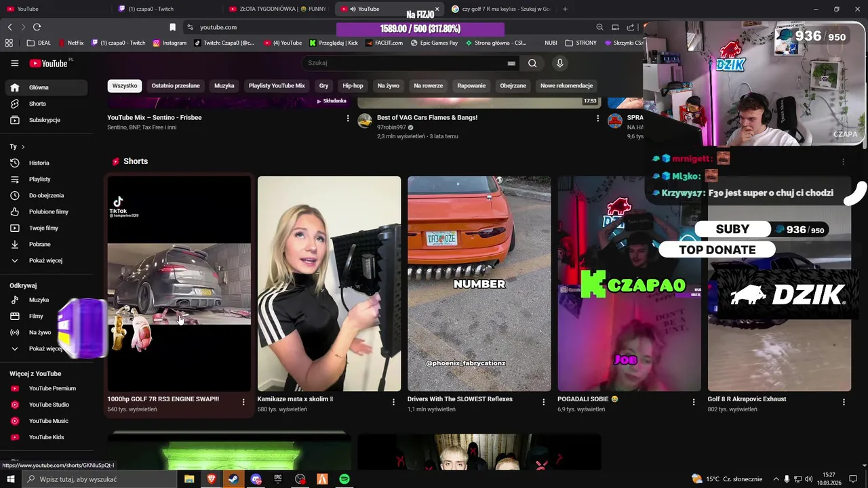
Task: Open options for Golf 8 R Akrapovic short
Action: [x=844, y=402]
